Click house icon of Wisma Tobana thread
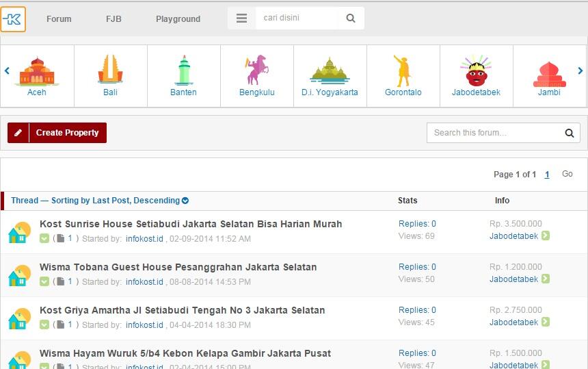Viewport: 588px width, 369px height. [20, 276]
